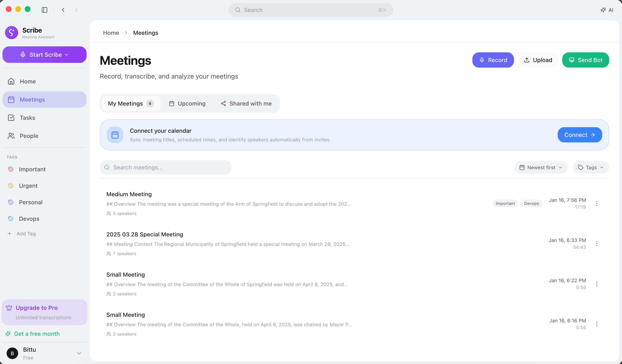Select the Devops tag on Medium Meeting
Screen dimensions: 622x364
click(x=531, y=203)
